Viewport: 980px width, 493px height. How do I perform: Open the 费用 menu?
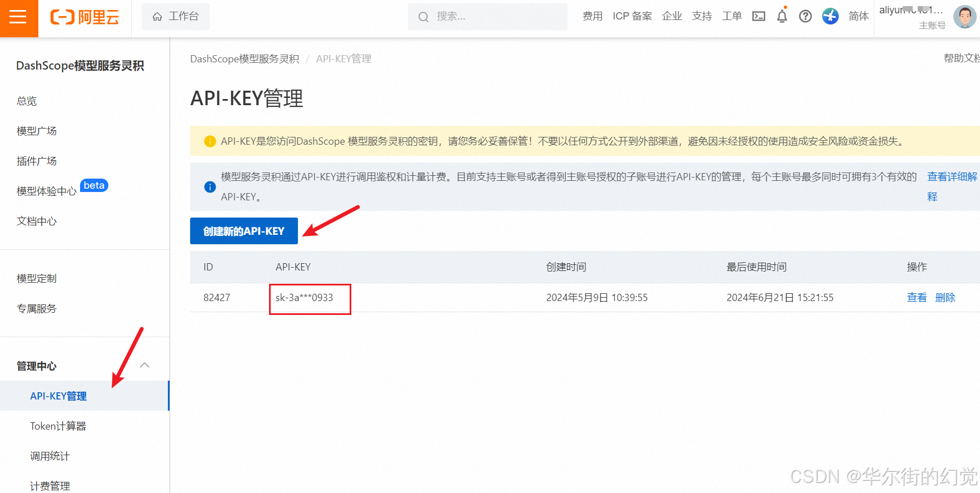tap(593, 17)
